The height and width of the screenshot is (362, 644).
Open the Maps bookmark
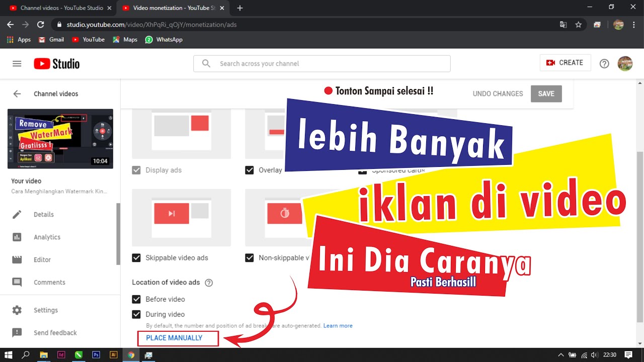pyautogui.click(x=125, y=39)
